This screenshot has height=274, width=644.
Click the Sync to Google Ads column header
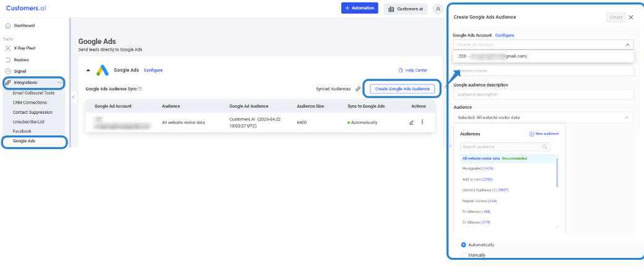coord(366,106)
